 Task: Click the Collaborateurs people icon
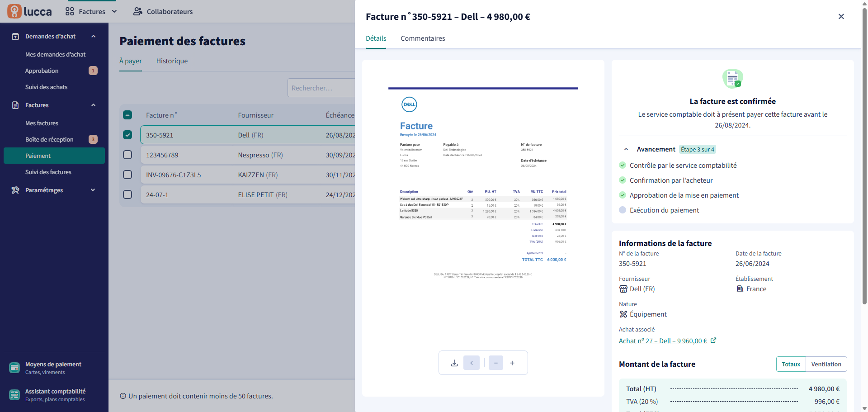point(138,11)
